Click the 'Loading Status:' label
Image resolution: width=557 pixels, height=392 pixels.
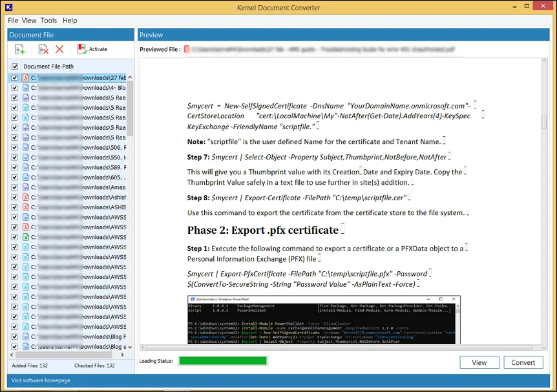(156, 361)
